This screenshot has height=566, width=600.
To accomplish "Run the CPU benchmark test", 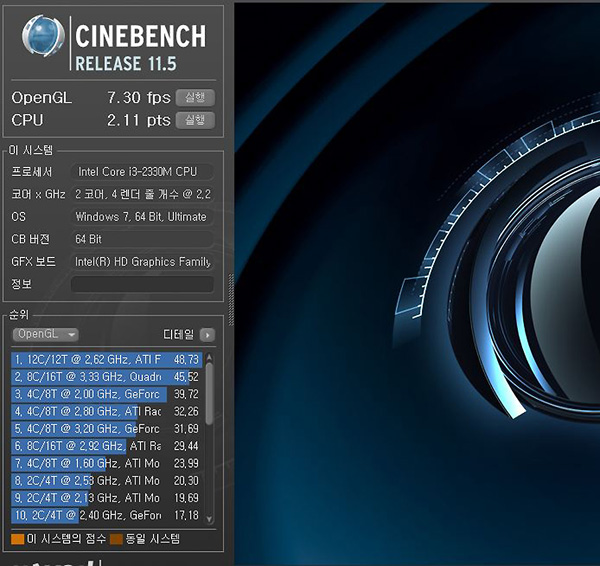I will point(195,120).
